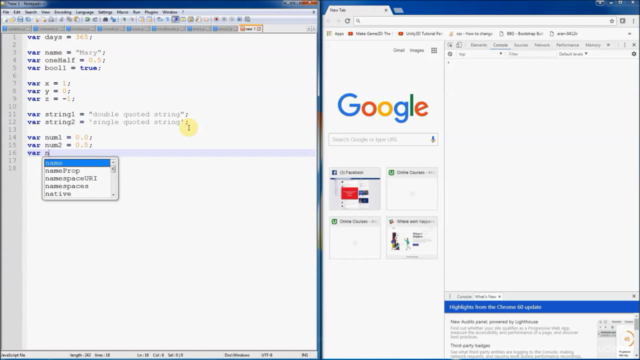The height and width of the screenshot is (360, 640).
Task: Open the DevTools Performance tab
Action: pos(567,45)
